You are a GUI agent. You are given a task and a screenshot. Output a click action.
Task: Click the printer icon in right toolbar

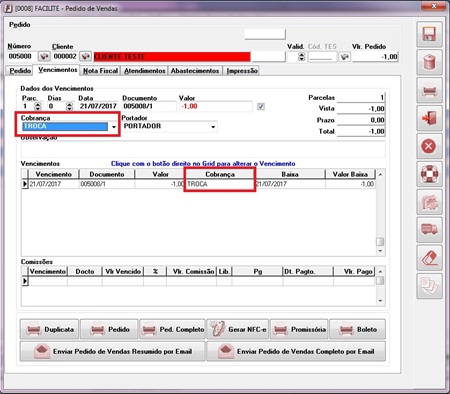click(429, 90)
